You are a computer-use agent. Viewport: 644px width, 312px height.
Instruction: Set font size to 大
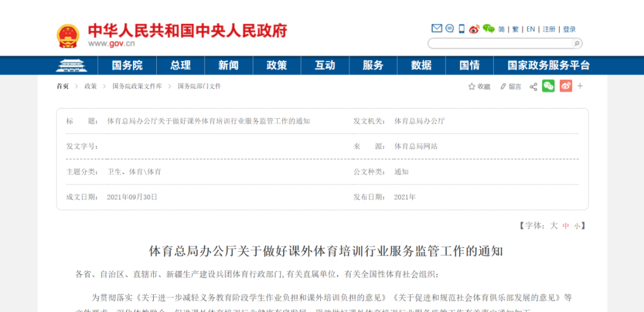[x=553, y=225]
